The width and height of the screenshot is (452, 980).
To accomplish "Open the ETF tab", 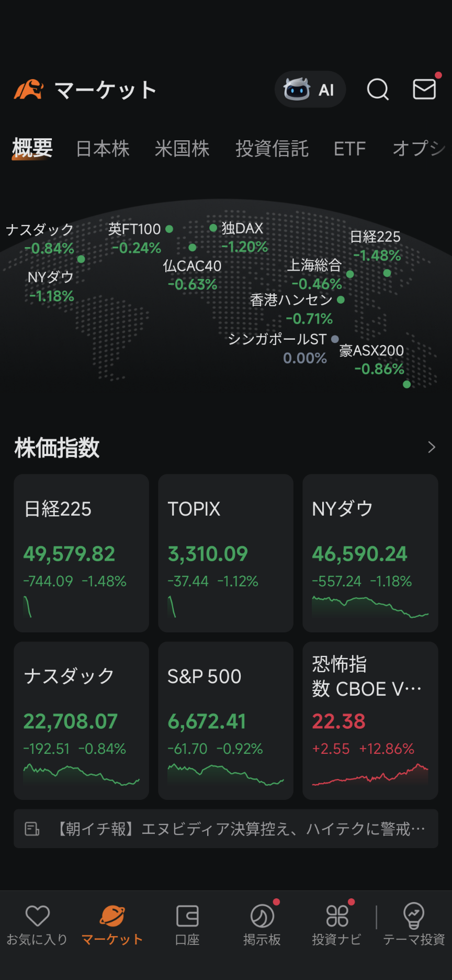I will click(x=349, y=149).
